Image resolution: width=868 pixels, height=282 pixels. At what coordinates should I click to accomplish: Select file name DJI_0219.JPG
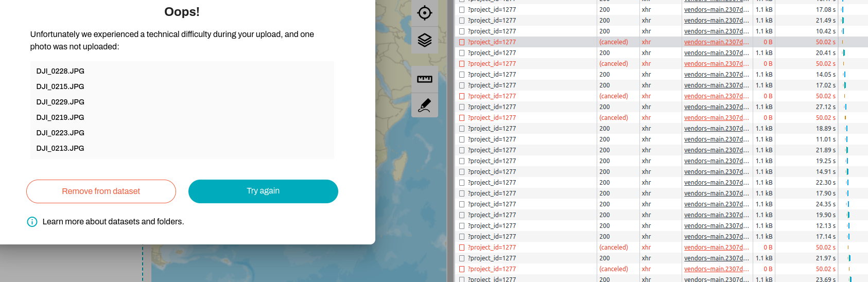tap(60, 117)
